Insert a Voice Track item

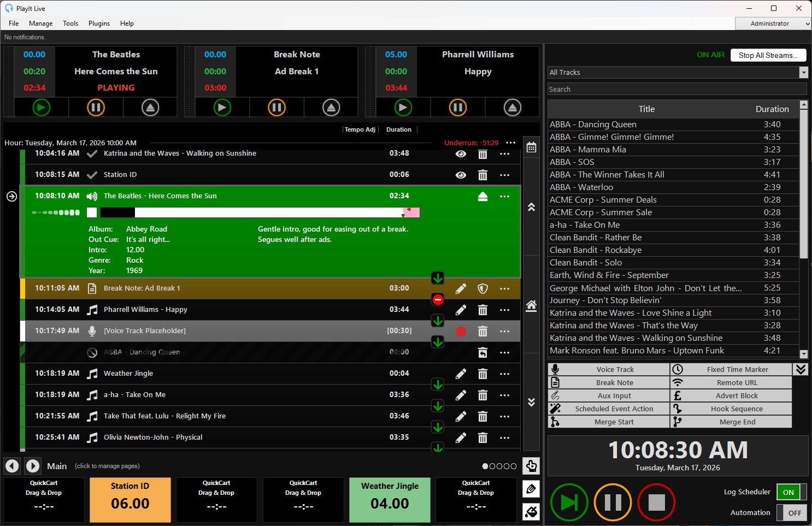click(x=609, y=369)
